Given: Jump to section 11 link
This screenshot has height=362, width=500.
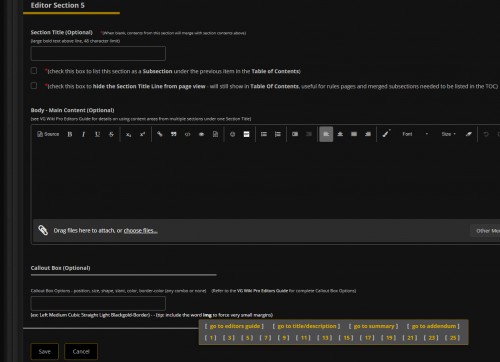Looking at the screenshot, I should (x=303, y=338).
